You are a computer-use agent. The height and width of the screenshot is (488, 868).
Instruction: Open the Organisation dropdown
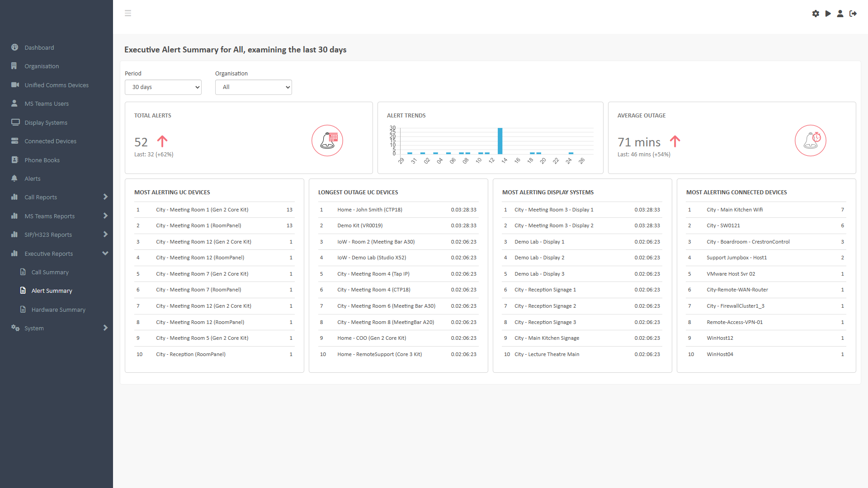[254, 87]
